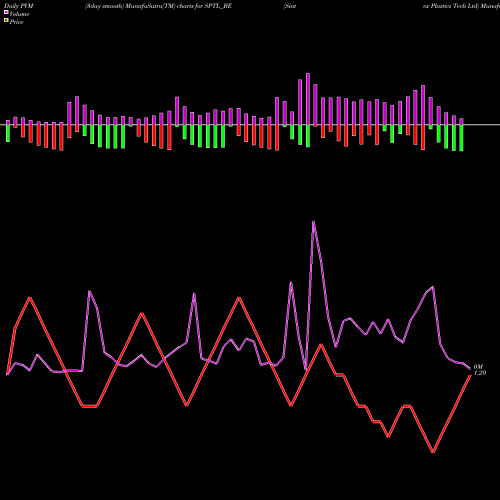The width and height of the screenshot is (500, 500).
Task: Click the '0M' value label at line end
Action: click(x=478, y=367)
